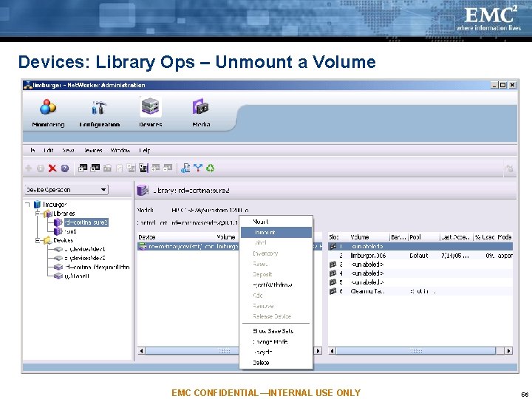The height and width of the screenshot is (399, 532).
Task: Click the scan for devices toolbar icon
Action: pyautogui.click(x=185, y=168)
